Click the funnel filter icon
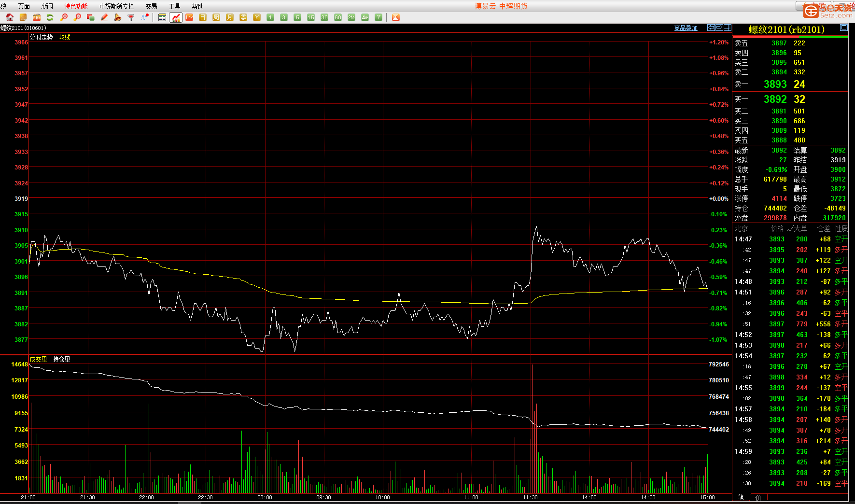Viewport: 855px width, 504px height. [131, 17]
